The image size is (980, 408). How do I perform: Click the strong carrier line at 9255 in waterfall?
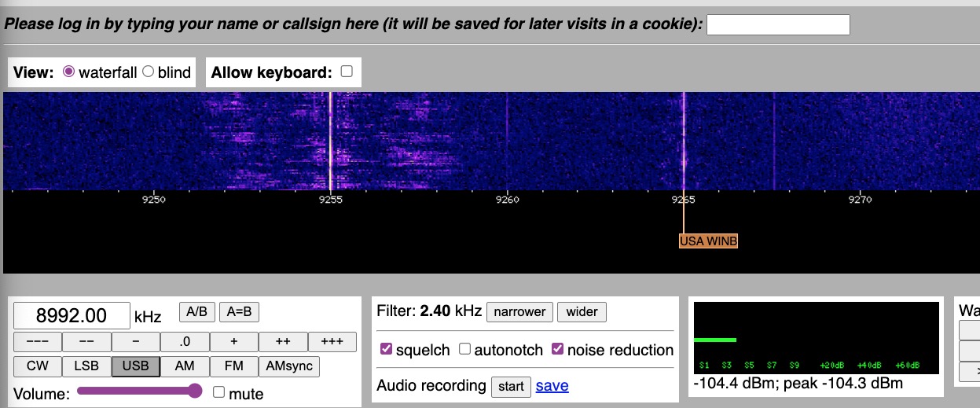330,142
